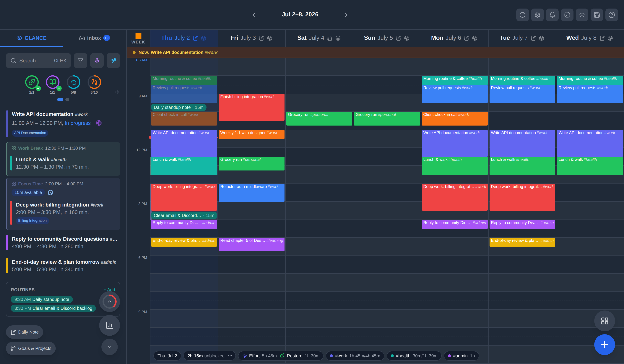Open the Daily Note button
This screenshot has height=364, width=624.
coord(25,332)
